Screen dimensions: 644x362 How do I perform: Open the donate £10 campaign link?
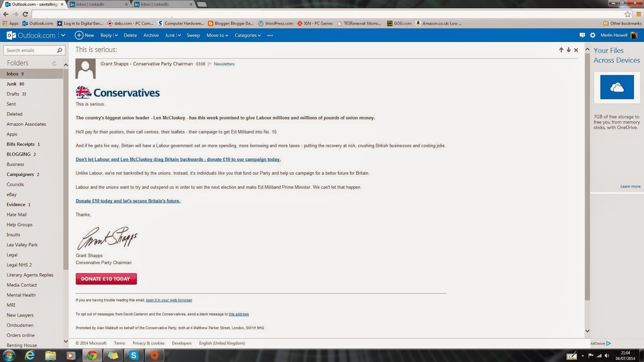[178, 159]
